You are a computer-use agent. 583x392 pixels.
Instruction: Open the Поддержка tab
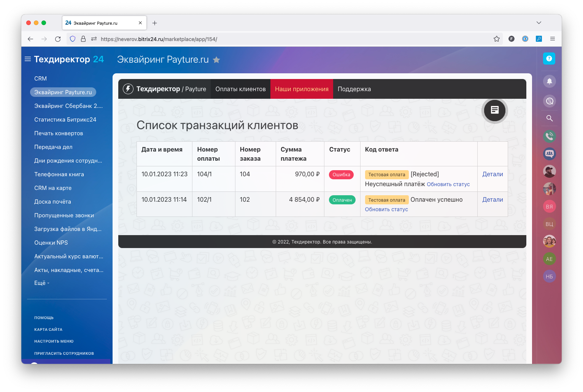click(354, 89)
